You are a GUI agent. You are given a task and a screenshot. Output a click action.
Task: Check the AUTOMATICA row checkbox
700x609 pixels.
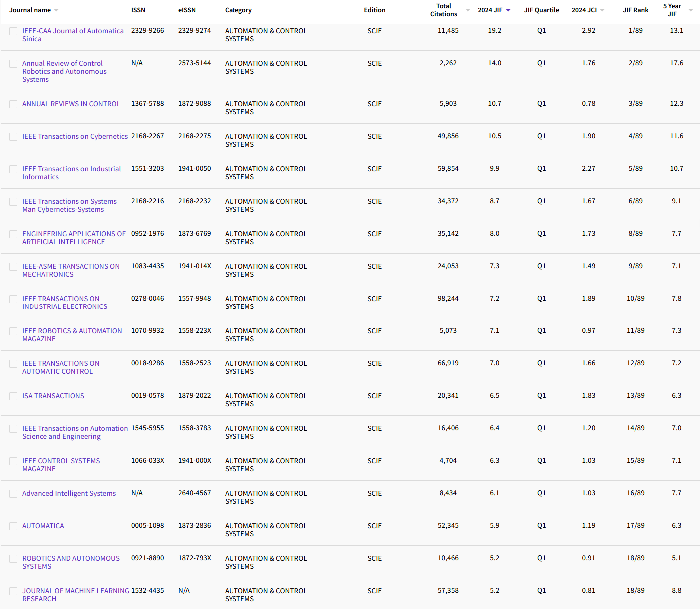click(x=13, y=526)
